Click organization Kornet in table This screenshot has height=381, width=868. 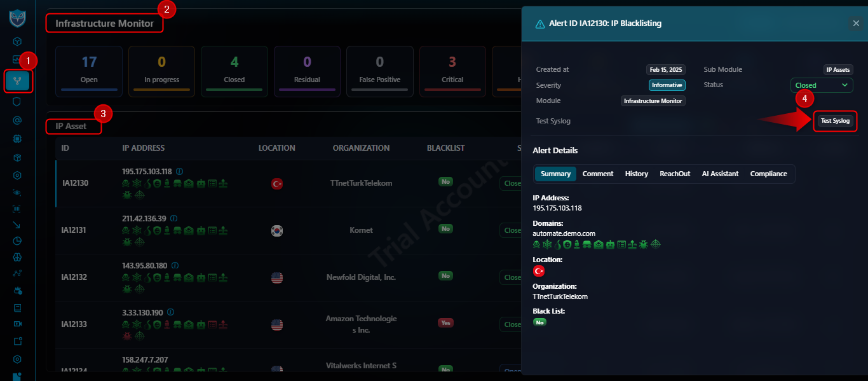tap(361, 230)
